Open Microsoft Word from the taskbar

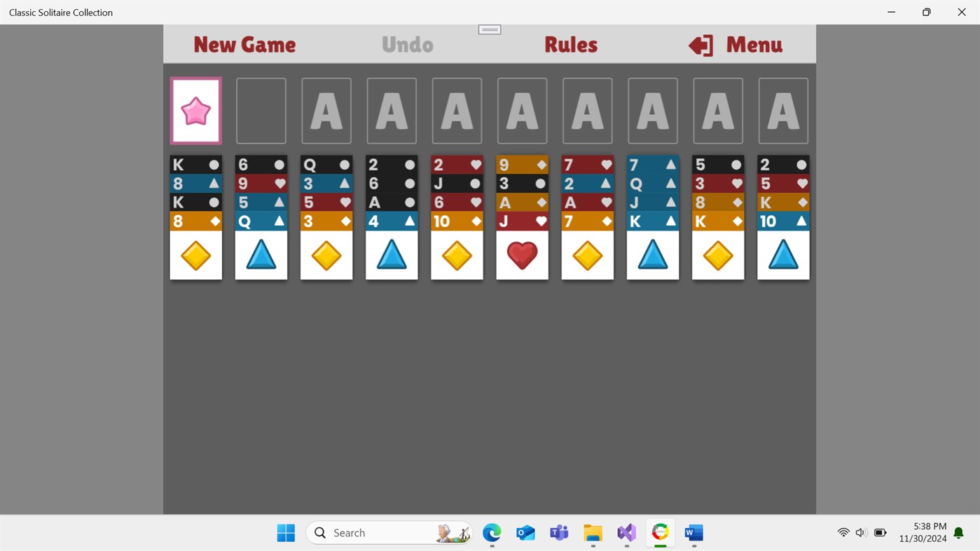point(693,532)
